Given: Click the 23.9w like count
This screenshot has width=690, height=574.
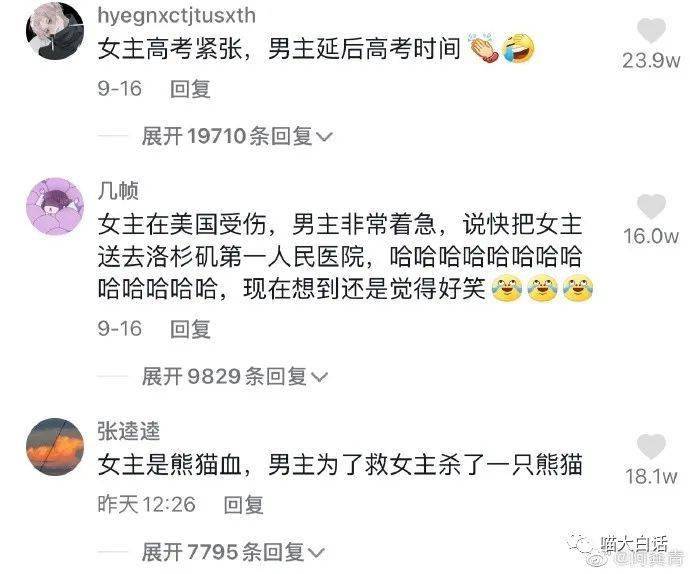Looking at the screenshot, I should [651, 60].
